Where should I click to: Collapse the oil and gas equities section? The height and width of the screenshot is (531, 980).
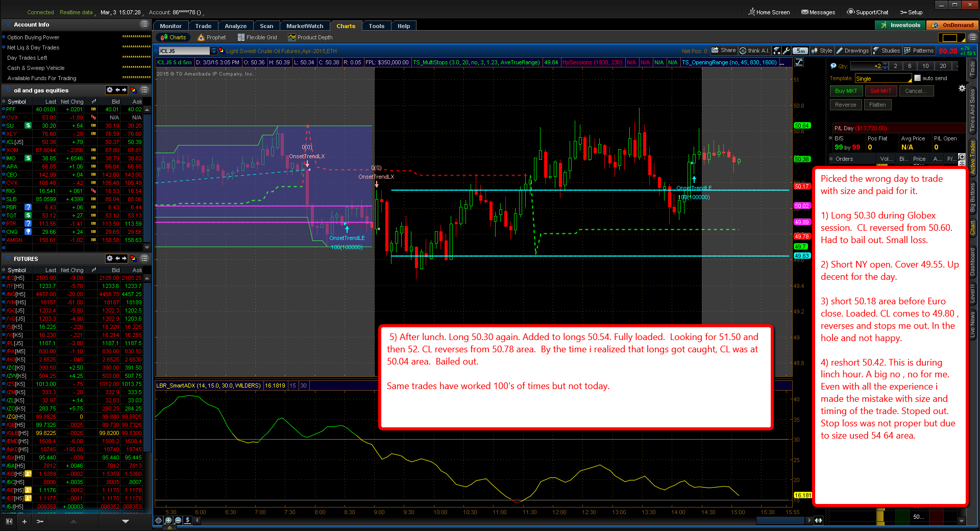coord(8,90)
